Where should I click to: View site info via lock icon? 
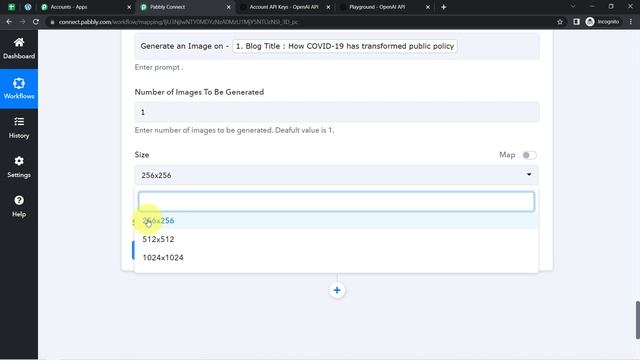(x=52, y=22)
